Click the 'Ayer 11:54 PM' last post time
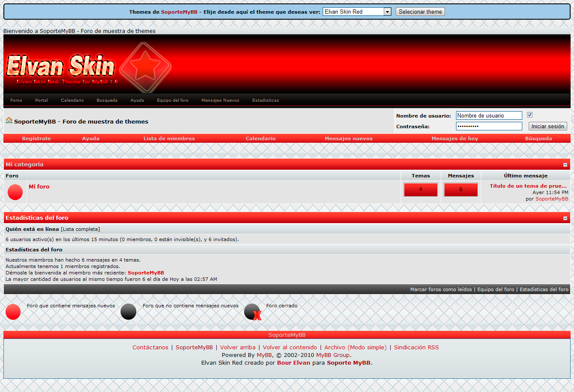The height and width of the screenshot is (392, 574). (x=550, y=192)
